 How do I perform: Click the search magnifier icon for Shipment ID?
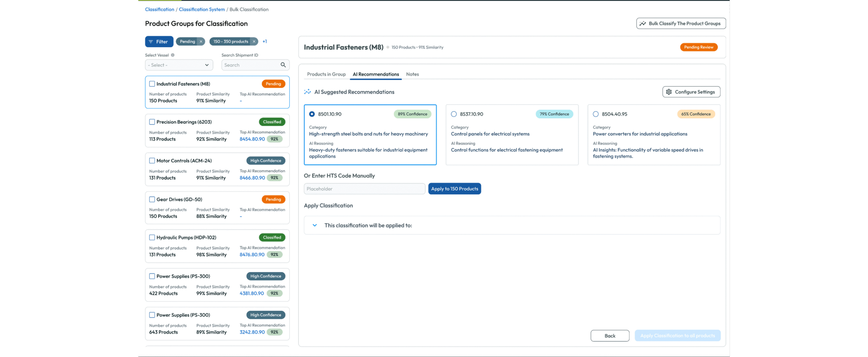click(x=283, y=65)
